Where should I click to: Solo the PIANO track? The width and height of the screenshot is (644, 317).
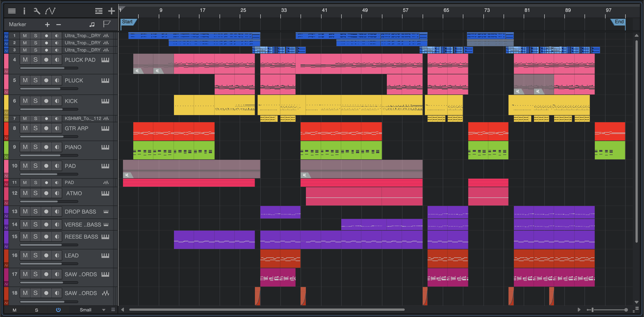[x=36, y=147]
